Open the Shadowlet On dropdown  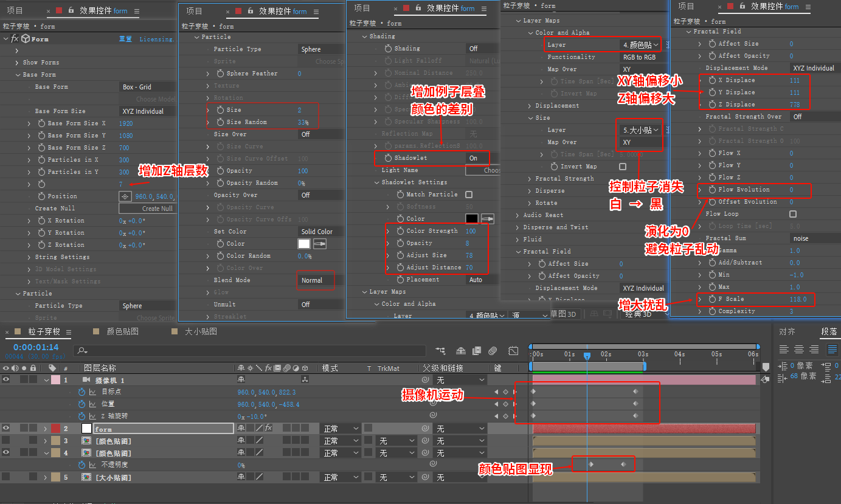click(483, 158)
